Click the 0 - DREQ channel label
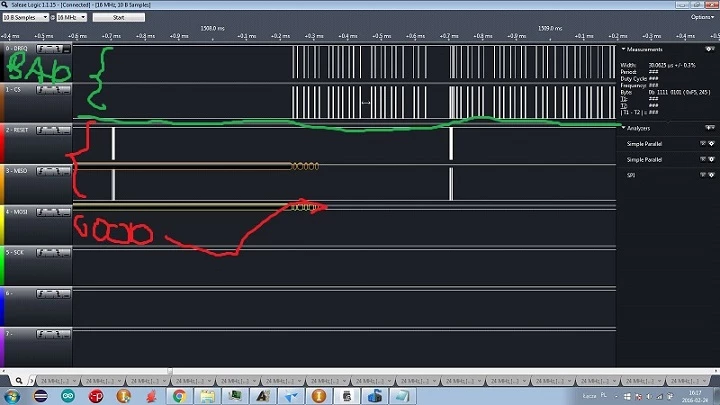 17,48
